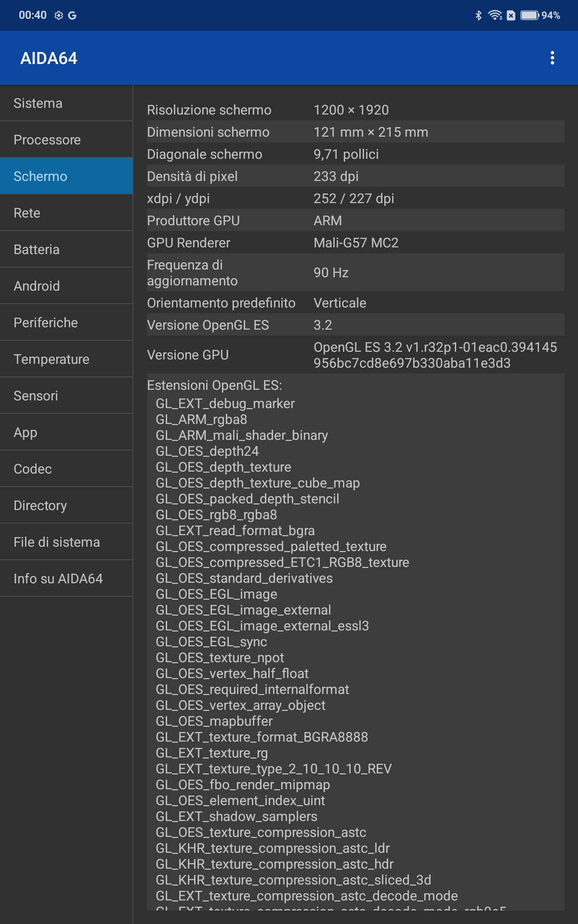
Task: View the Codec section
Action: [x=66, y=469]
